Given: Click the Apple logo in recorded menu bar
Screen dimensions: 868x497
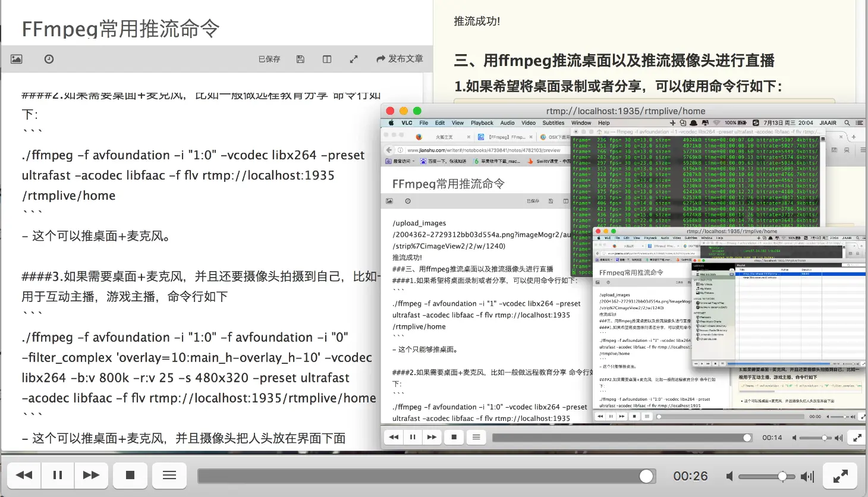Looking at the screenshot, I should [391, 123].
